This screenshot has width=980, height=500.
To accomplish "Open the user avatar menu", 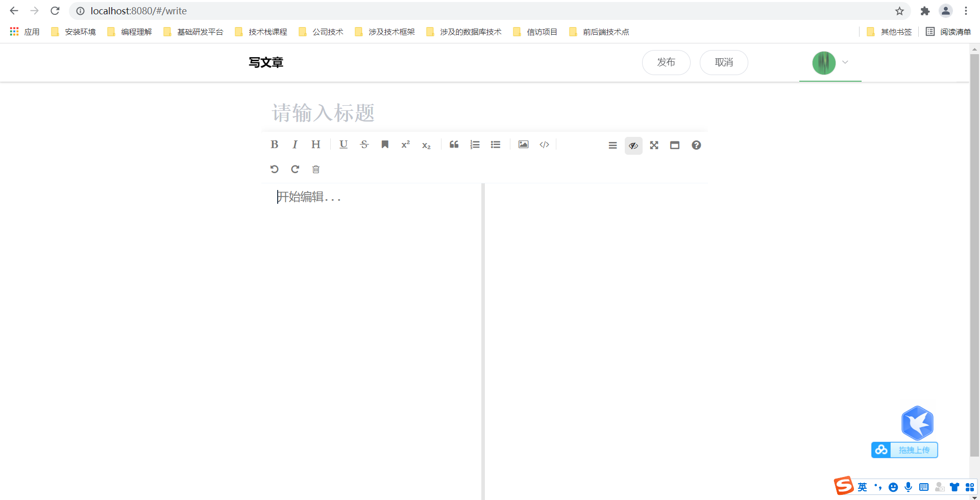I will tap(824, 63).
